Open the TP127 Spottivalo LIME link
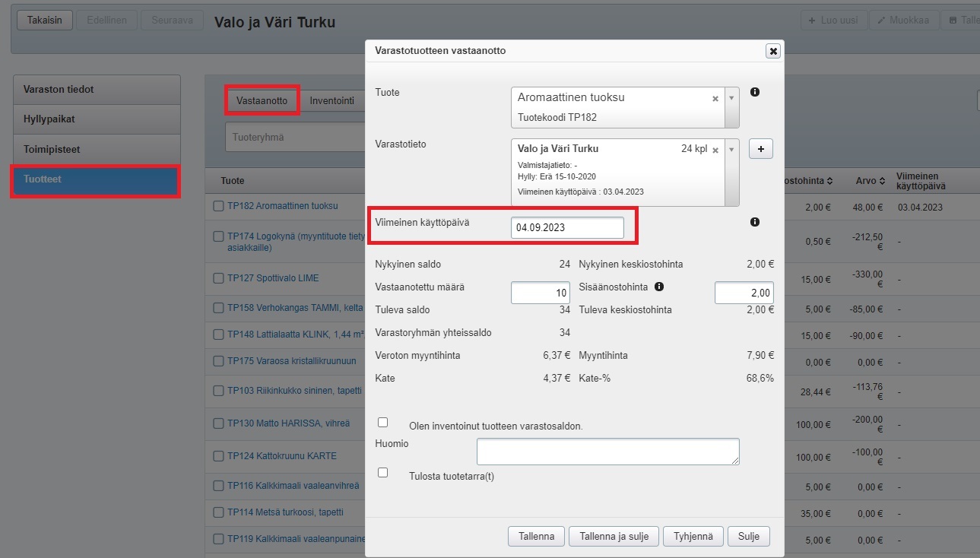 (274, 278)
